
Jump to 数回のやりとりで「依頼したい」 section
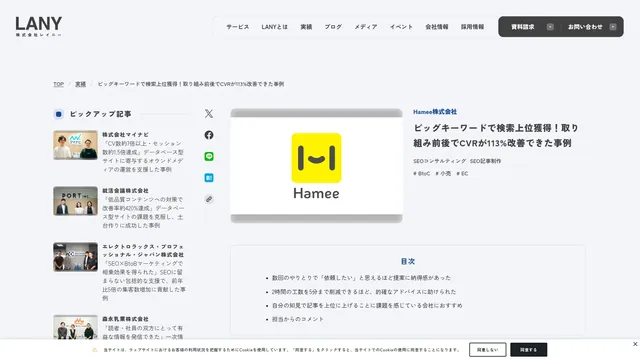click(x=361, y=278)
